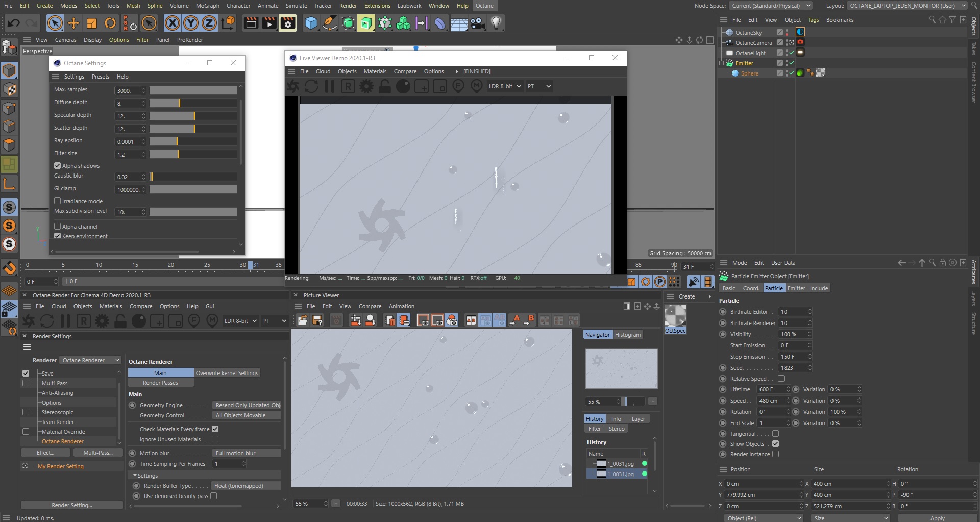Open the Layout dropdown

907,6
